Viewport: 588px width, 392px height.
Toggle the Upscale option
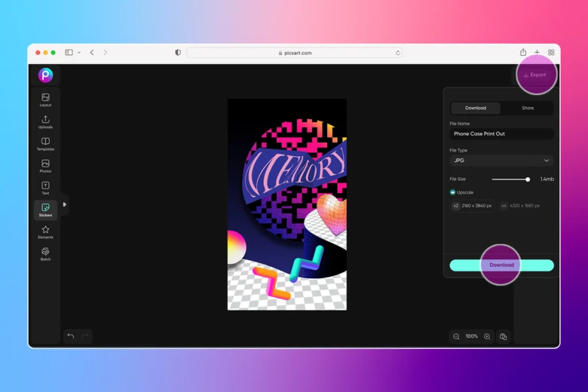[x=453, y=192]
